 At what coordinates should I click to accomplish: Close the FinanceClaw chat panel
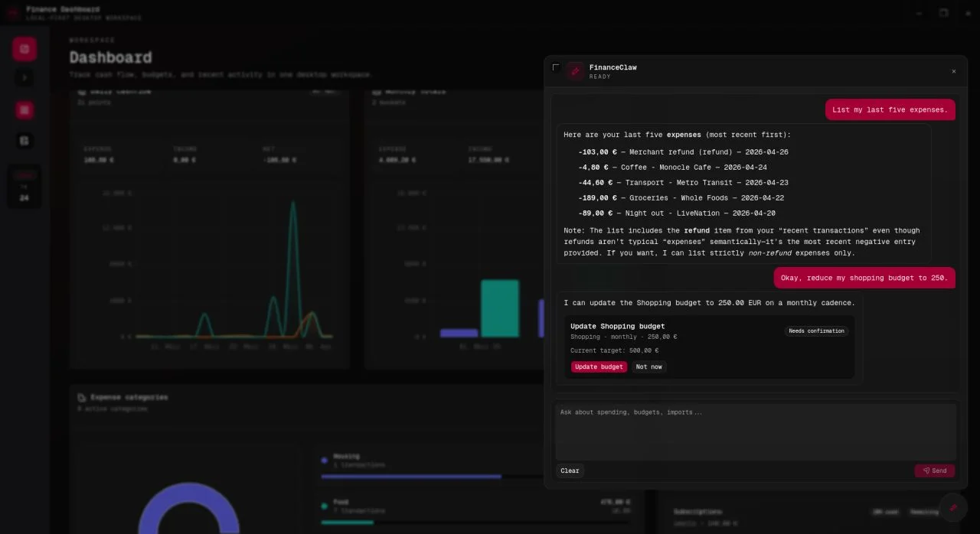pyautogui.click(x=954, y=71)
